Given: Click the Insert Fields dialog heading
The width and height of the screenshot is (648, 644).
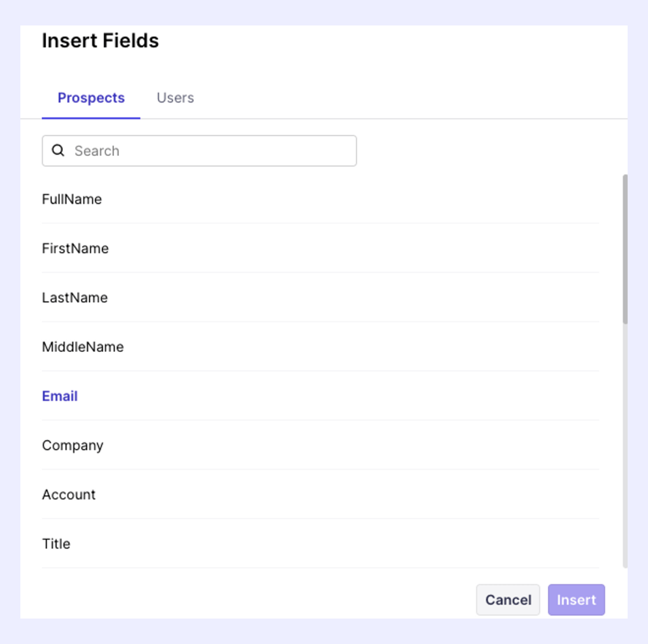Looking at the screenshot, I should click(101, 41).
